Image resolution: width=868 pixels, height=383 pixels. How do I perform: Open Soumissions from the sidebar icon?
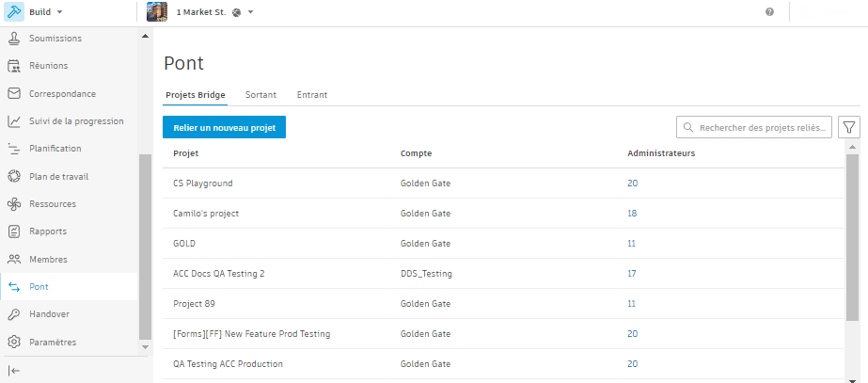point(14,39)
